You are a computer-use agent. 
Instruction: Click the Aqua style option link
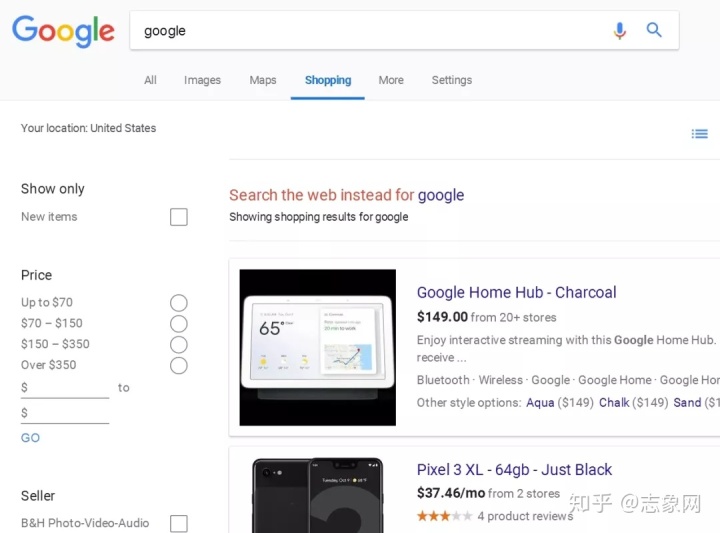pos(540,402)
